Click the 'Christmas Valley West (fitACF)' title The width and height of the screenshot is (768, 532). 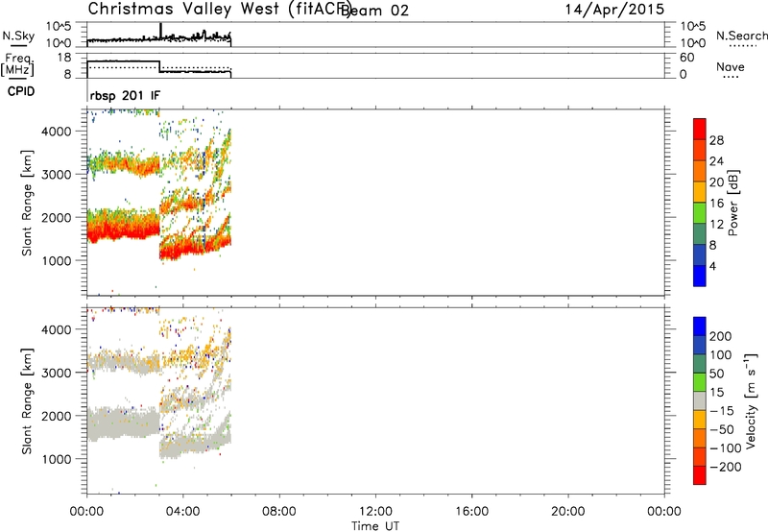coord(220,10)
